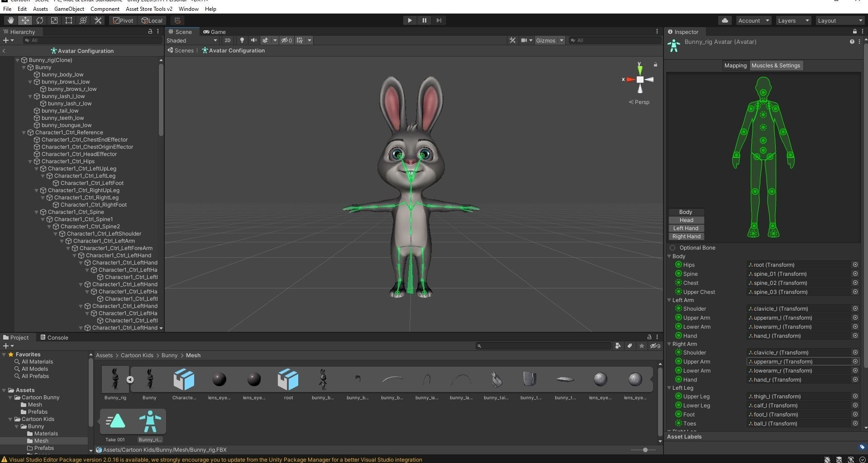868x463 pixels.
Task: Collapse the Left Arm bone section
Action: coord(669,300)
